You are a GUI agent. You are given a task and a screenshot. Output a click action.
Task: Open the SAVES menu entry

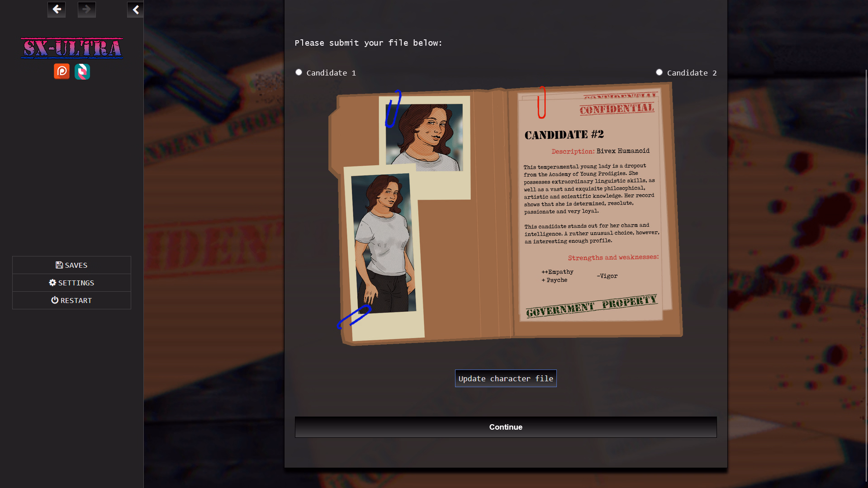(x=71, y=265)
